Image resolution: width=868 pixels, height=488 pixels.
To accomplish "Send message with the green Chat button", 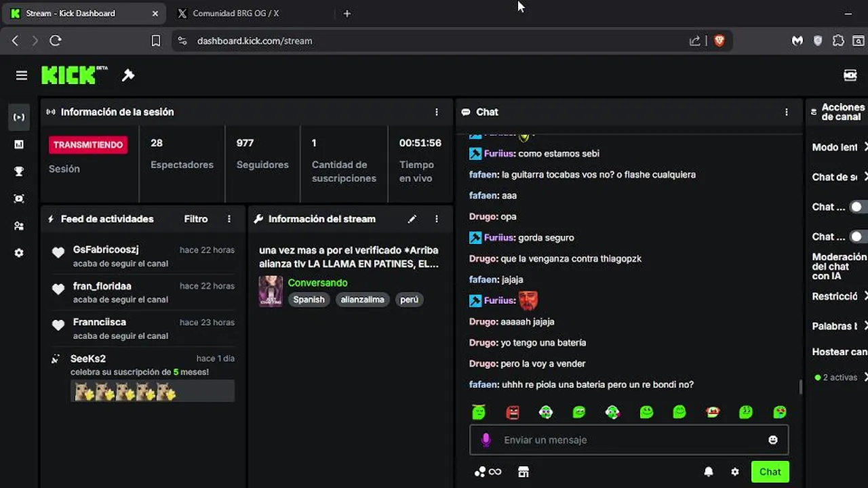I will [770, 472].
